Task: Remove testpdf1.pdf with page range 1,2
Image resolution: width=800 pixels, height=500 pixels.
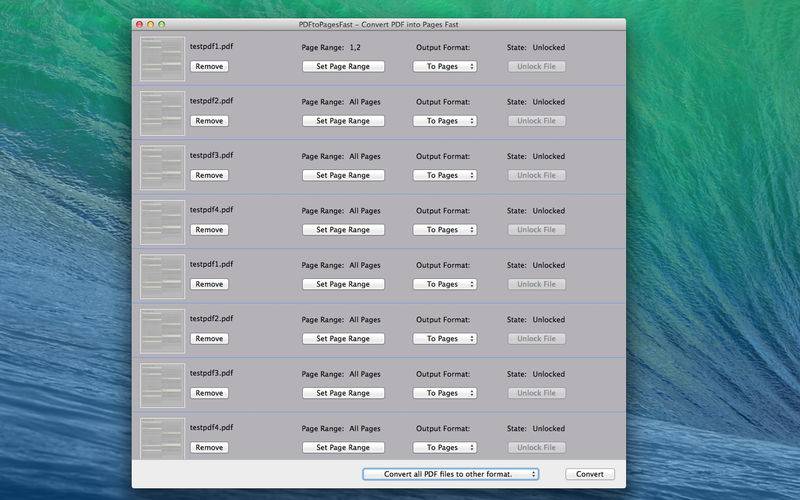Action: pyautogui.click(x=209, y=66)
